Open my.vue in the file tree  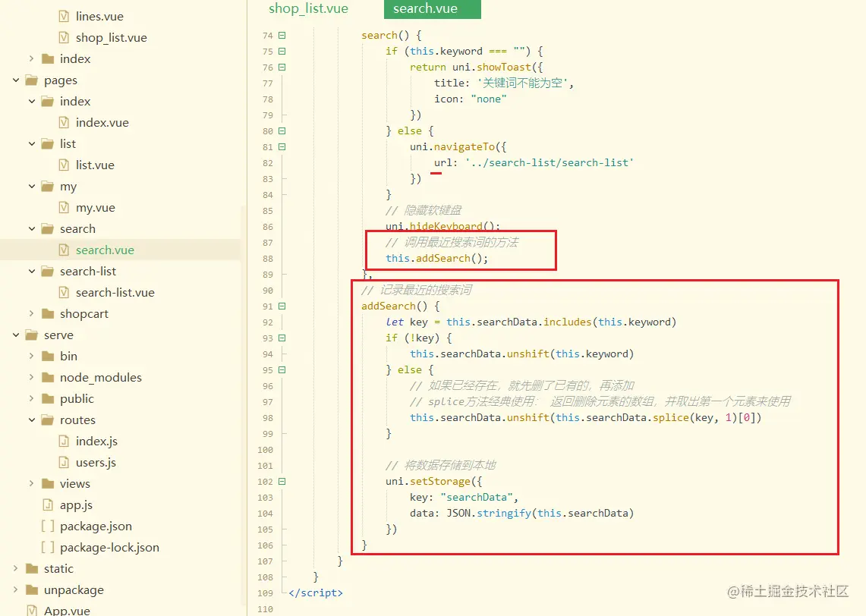coord(96,208)
